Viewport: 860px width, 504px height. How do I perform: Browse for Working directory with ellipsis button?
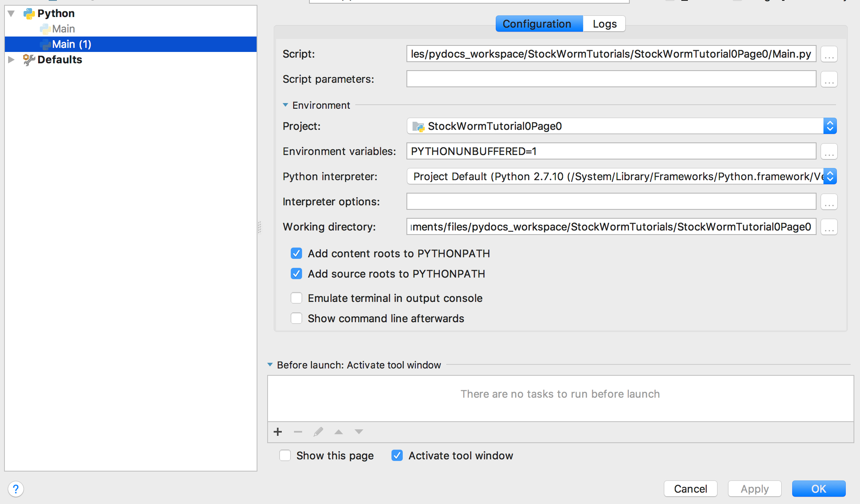click(x=829, y=227)
